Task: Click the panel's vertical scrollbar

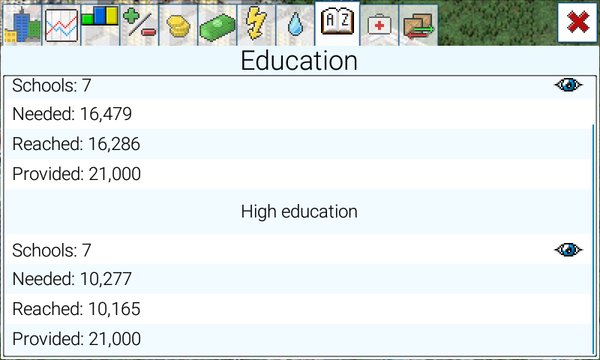Action: 593,239
